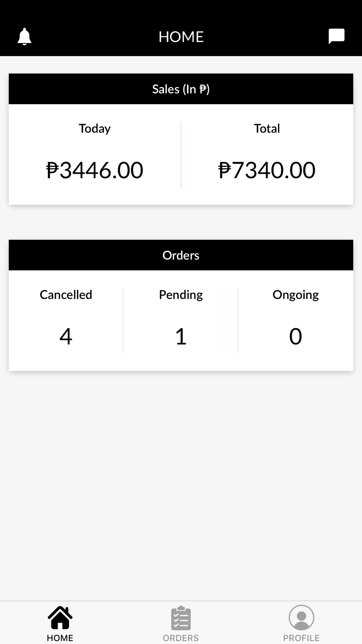
Task: Select the HOME tab label
Action: click(x=60, y=638)
